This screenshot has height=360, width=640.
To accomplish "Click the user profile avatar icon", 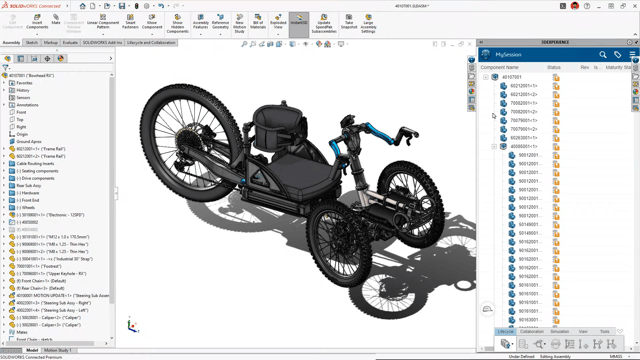I will [575, 6].
